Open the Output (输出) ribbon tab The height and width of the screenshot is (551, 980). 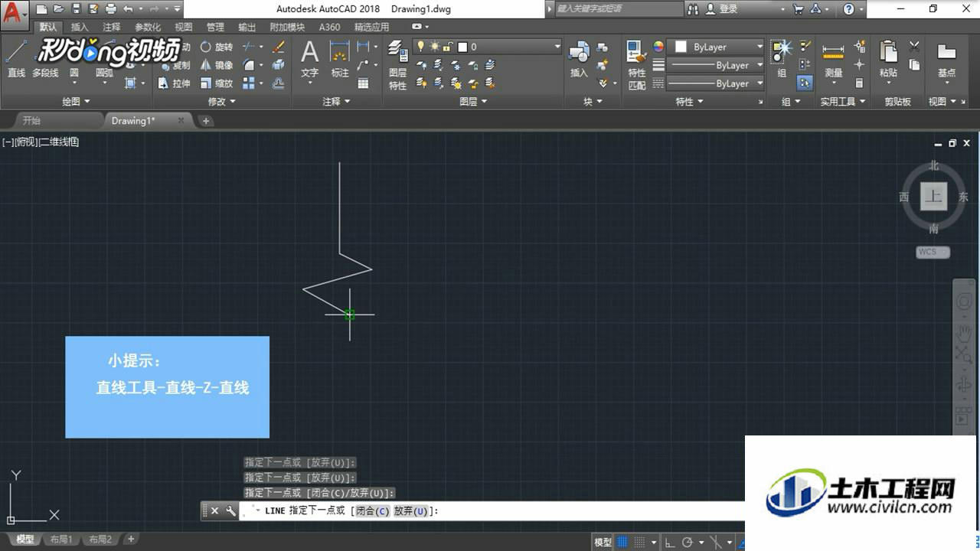(247, 27)
